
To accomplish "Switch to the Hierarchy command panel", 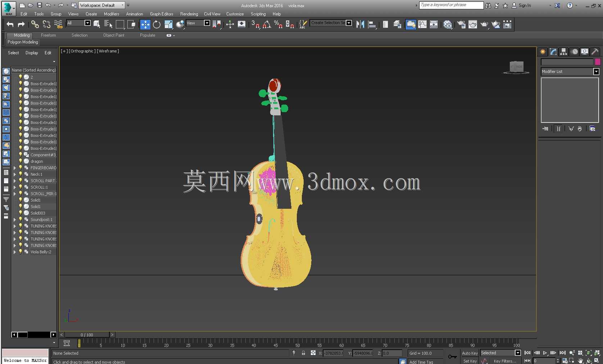I will (x=564, y=52).
